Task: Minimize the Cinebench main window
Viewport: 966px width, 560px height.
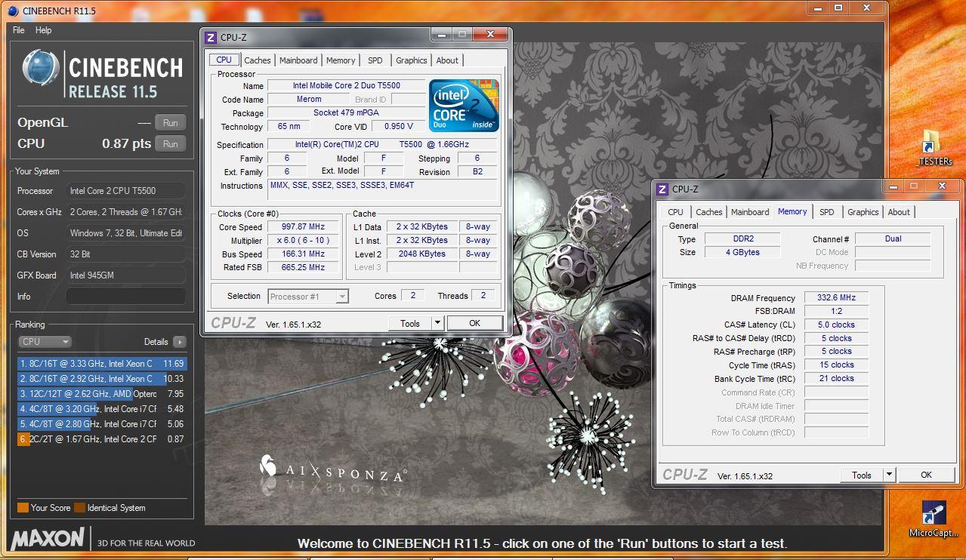Action: point(819,8)
